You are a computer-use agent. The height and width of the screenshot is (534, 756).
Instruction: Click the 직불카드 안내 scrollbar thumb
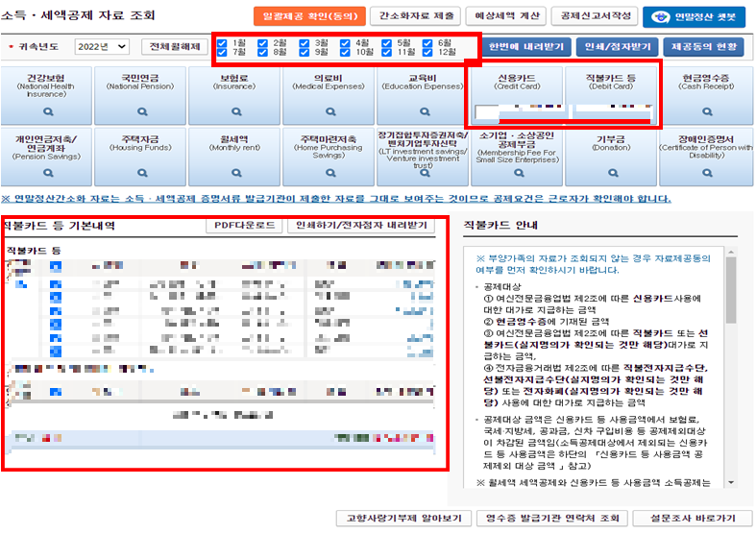[731, 290]
